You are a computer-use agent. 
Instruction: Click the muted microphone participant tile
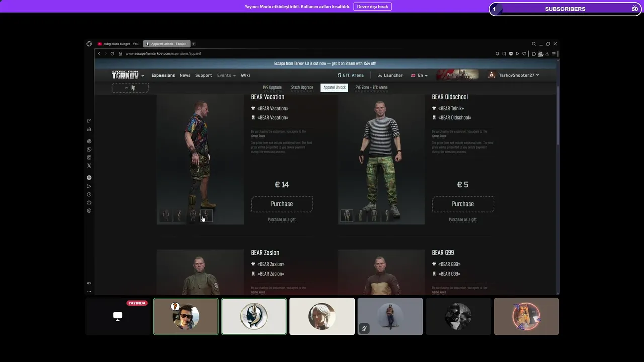390,316
